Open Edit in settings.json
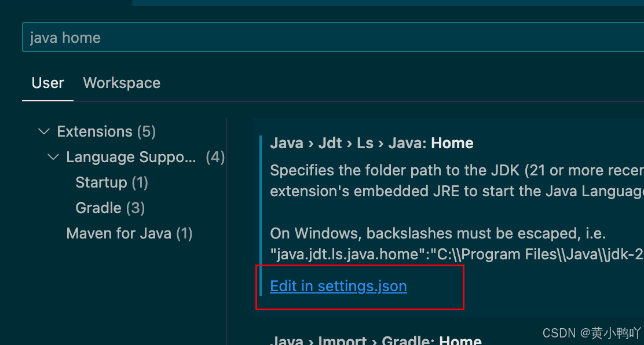The image size is (644, 345). 338,286
